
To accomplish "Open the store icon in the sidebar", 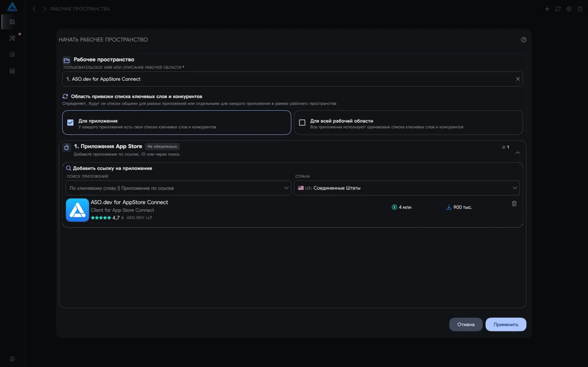I will 12,71.
